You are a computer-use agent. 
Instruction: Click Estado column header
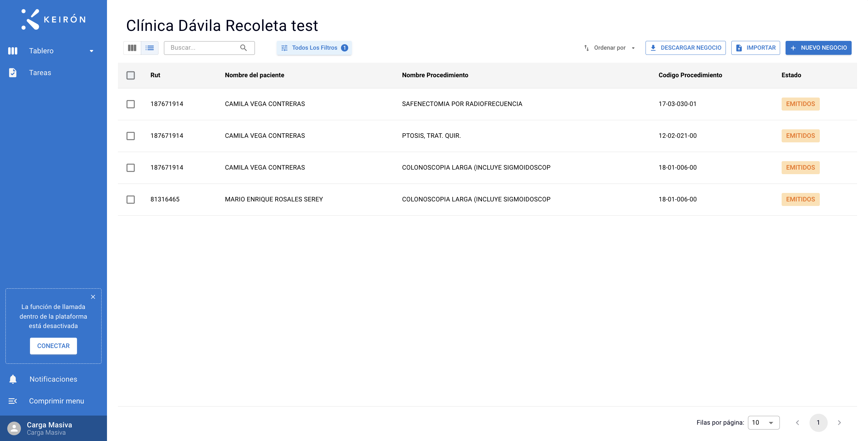[x=791, y=75]
